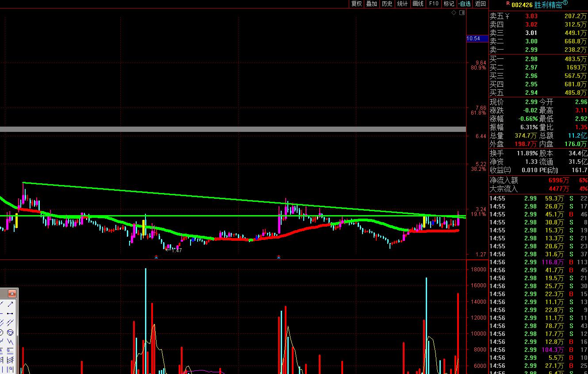Image resolution: width=588 pixels, height=374 pixels.
Task: Click the 卖五 price 3.03
Action: 531,16
